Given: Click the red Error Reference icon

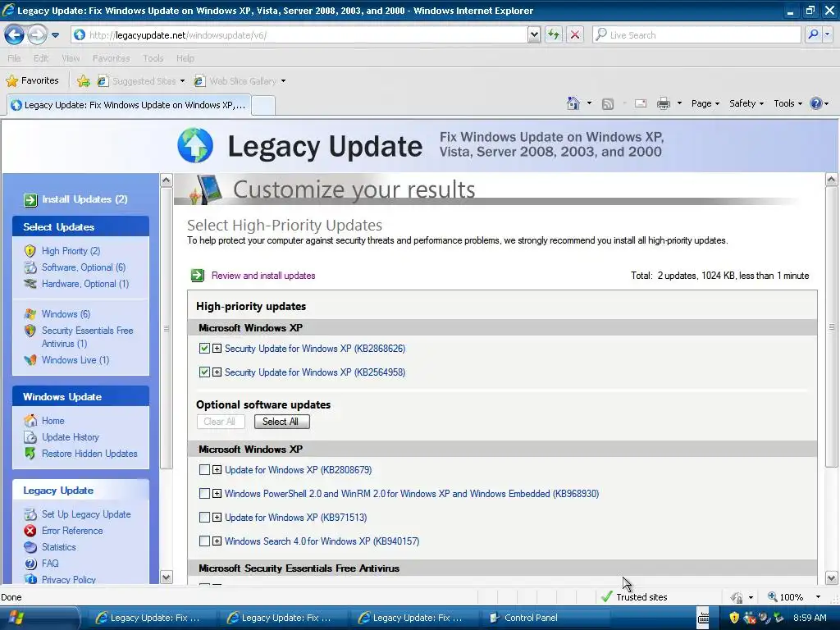Looking at the screenshot, I should click(x=30, y=531).
